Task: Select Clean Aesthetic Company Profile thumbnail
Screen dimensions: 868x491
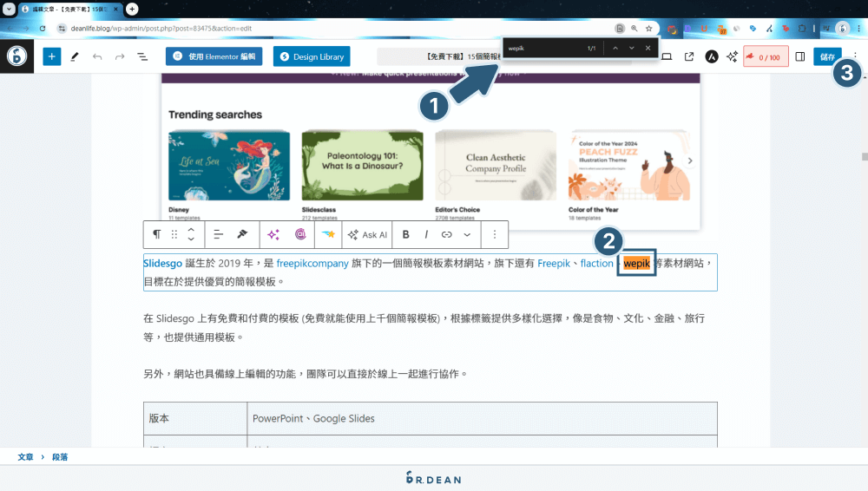Action: pyautogui.click(x=496, y=166)
